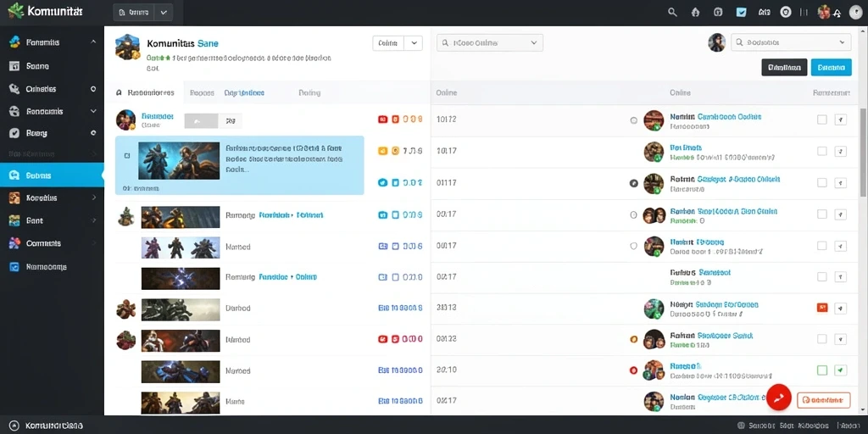
Task: Tick the checkbox in the 01117 member row
Action: (x=822, y=183)
